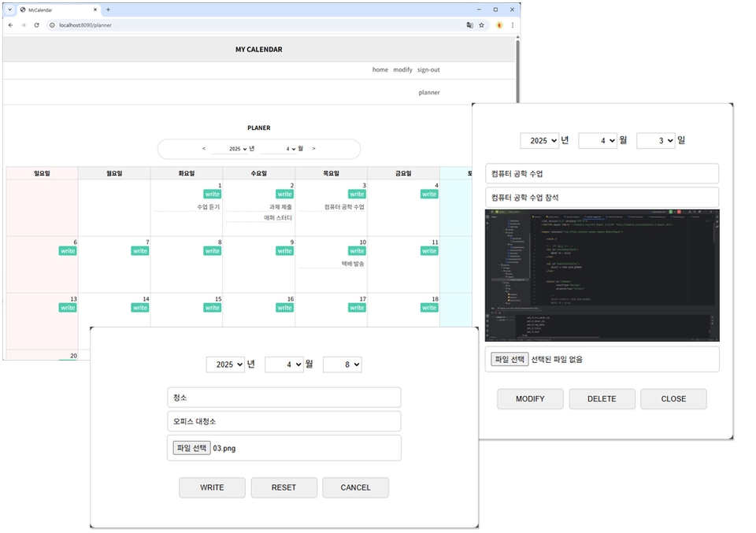Viewport: 756px width, 533px height.
Task: Open the 택배 발송 entry on April 10
Action: [353, 264]
